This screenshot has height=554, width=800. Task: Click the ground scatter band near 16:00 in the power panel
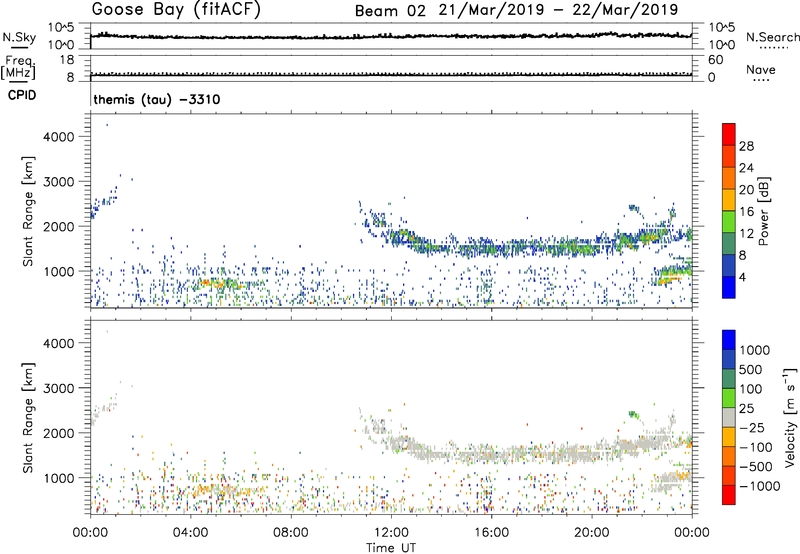coord(491,249)
